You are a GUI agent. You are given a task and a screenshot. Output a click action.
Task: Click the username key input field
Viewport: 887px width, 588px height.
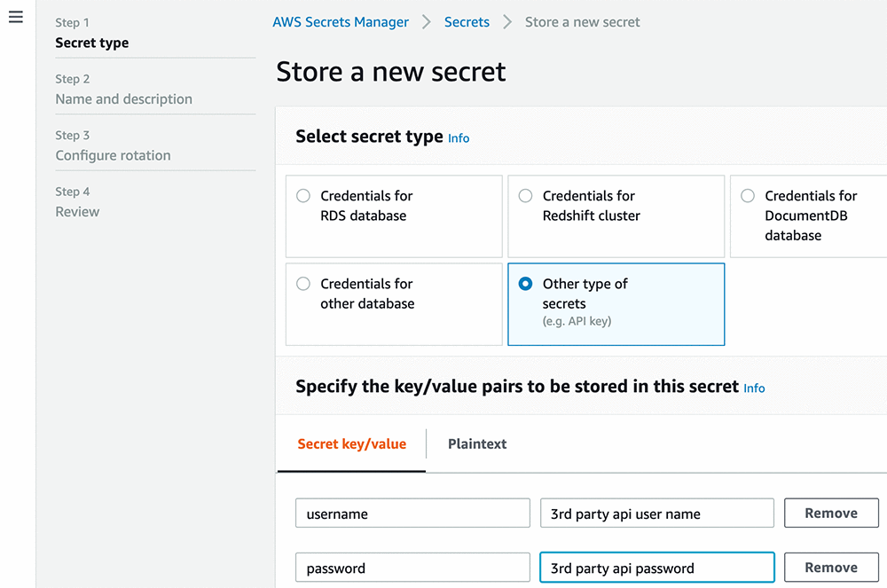coord(412,514)
